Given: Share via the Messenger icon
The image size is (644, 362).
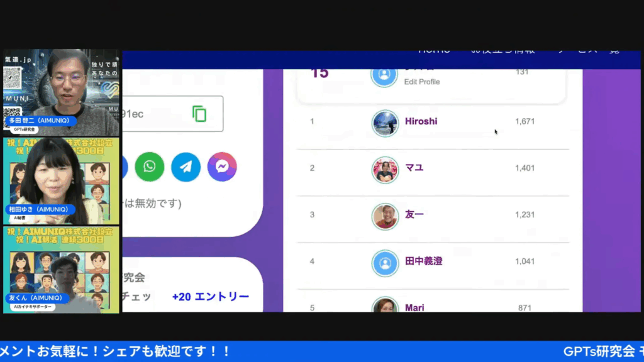Looking at the screenshot, I should point(222,167).
